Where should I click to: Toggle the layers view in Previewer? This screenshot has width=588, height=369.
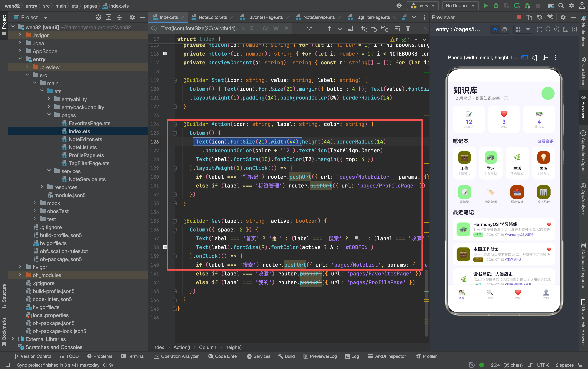coord(505,29)
